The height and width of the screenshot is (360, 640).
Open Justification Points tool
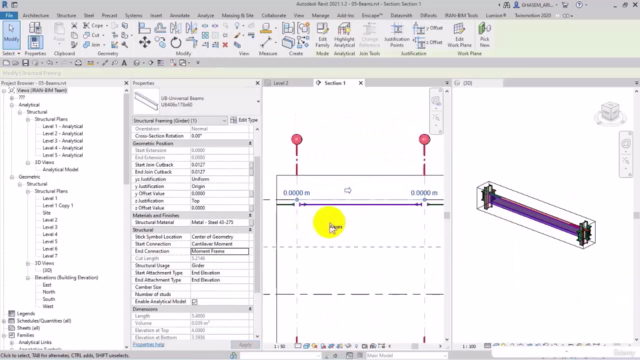[x=396, y=35]
